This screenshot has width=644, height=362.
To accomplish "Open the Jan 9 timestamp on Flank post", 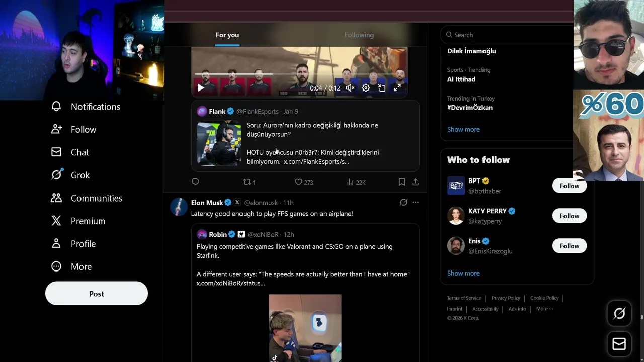I will 291,111.
